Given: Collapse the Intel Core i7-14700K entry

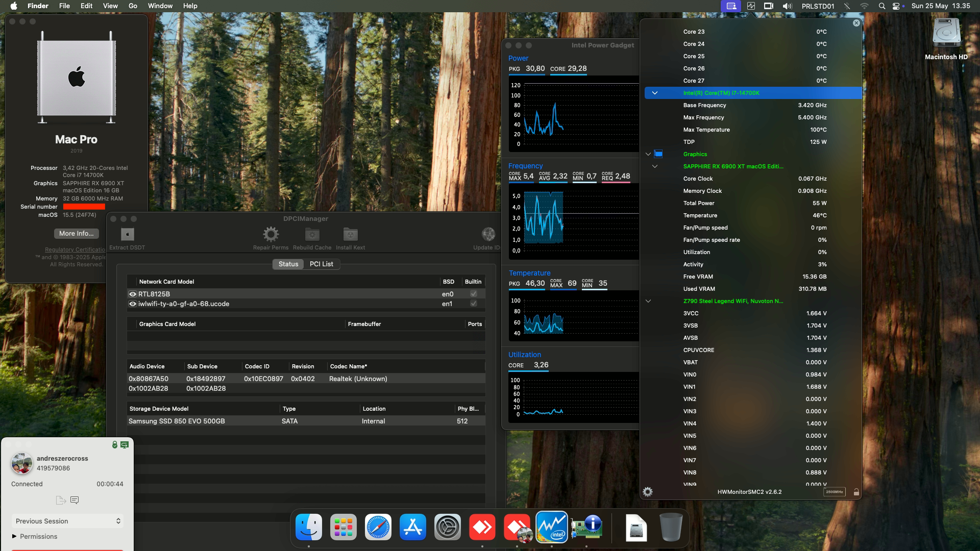Looking at the screenshot, I should coord(655,93).
